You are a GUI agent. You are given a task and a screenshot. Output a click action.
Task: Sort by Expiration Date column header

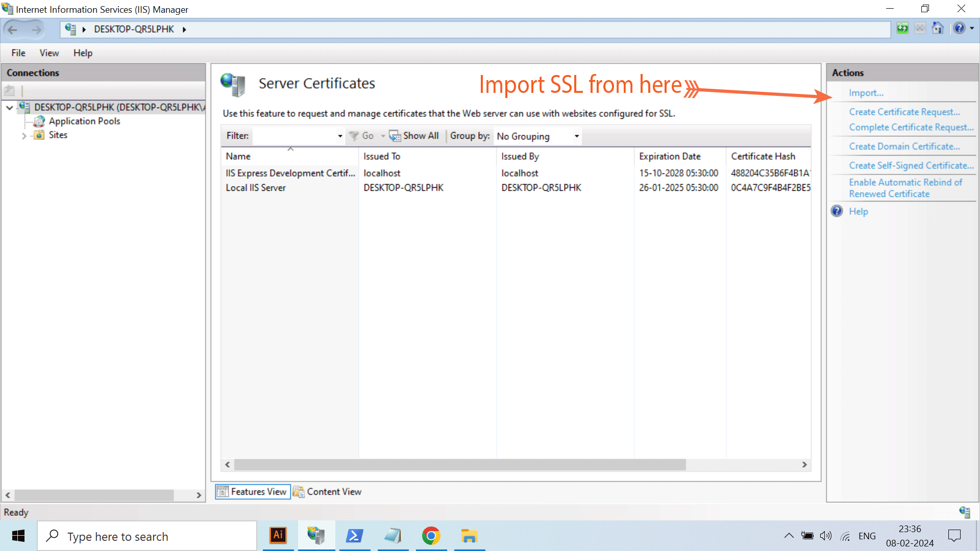point(680,156)
